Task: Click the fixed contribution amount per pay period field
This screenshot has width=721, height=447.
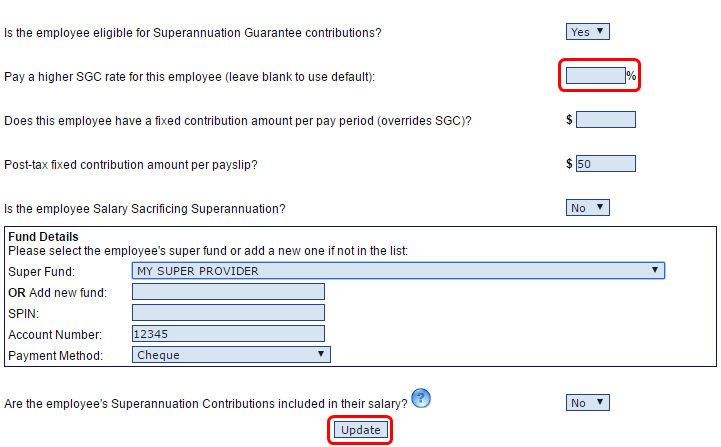Action: (x=606, y=120)
